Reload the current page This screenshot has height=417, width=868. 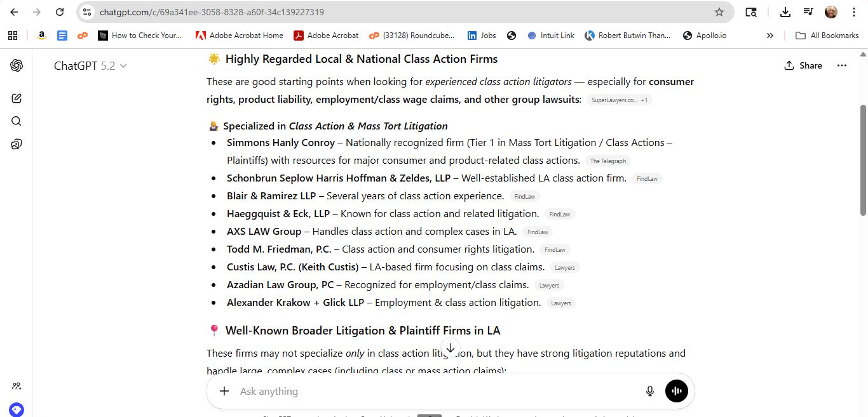click(x=60, y=12)
